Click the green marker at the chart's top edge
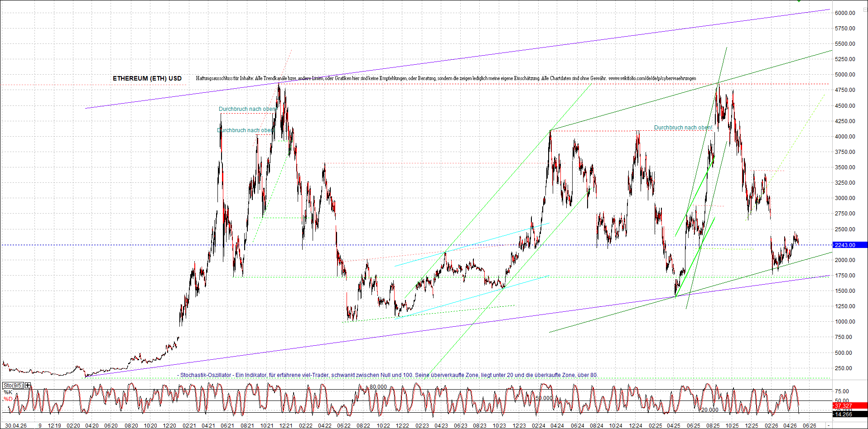Viewport: 868px width, 429px height. point(799,1)
